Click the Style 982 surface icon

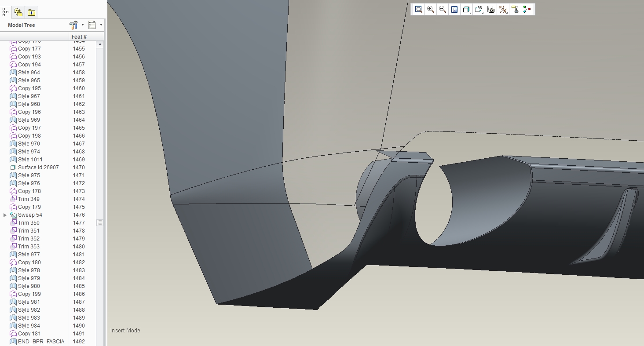pos(13,310)
